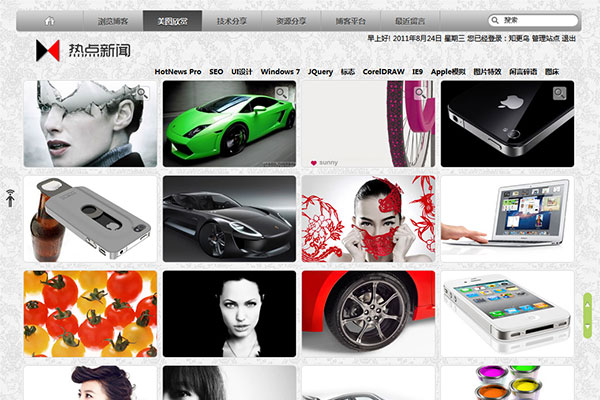Click zoom magnifier on pink bicycle image

421,93
